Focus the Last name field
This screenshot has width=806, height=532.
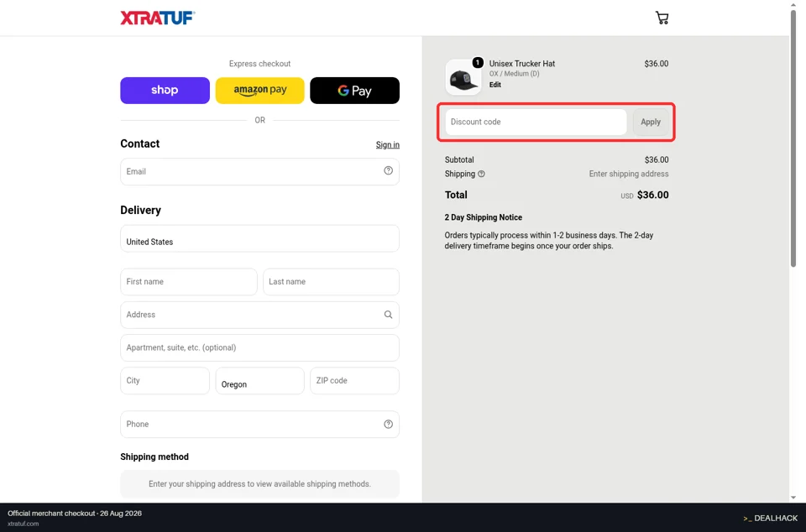click(331, 281)
